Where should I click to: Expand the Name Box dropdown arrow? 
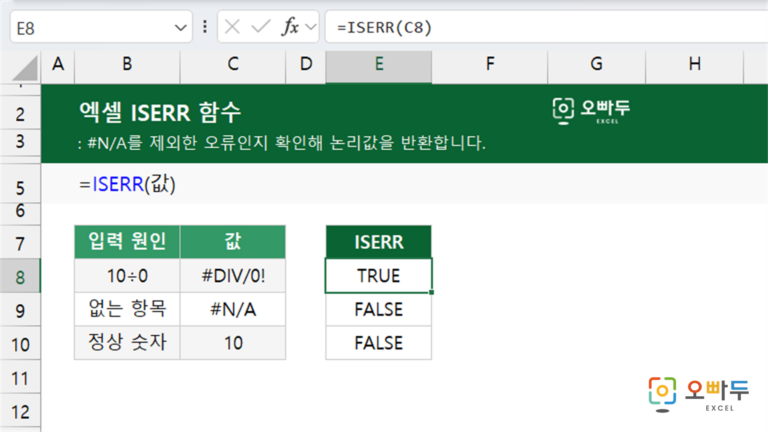(180, 28)
